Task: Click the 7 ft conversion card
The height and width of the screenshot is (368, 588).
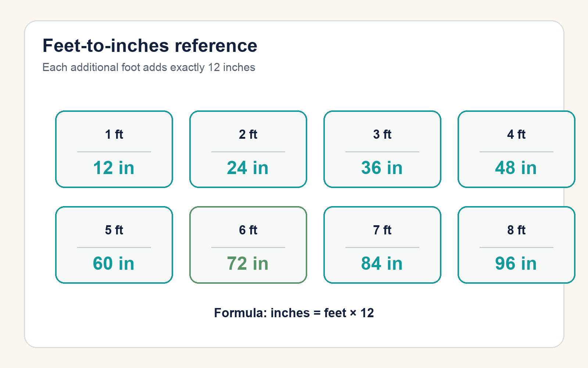Action: pyautogui.click(x=382, y=245)
